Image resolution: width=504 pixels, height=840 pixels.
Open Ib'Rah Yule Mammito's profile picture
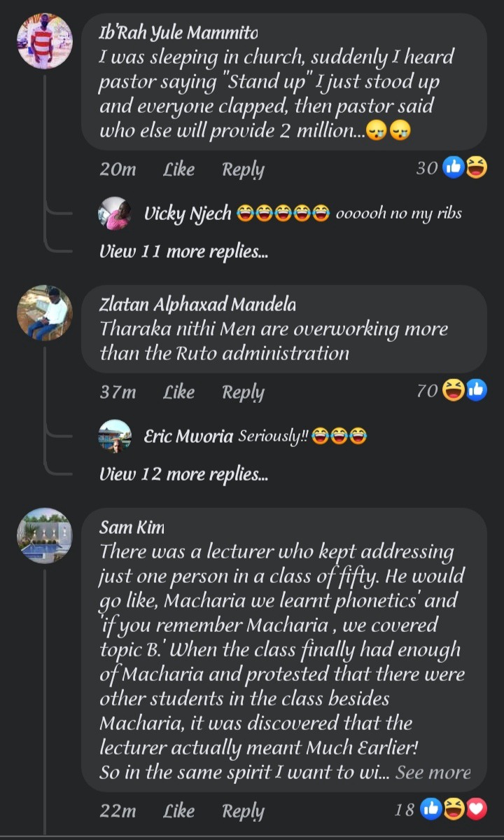pyautogui.click(x=44, y=41)
